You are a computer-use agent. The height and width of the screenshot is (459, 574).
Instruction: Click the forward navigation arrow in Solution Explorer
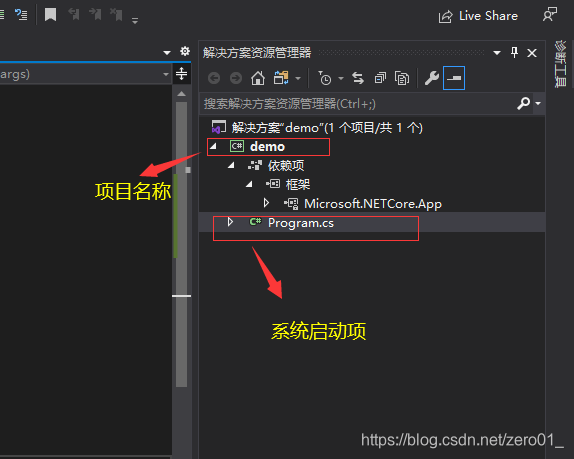[x=236, y=78]
